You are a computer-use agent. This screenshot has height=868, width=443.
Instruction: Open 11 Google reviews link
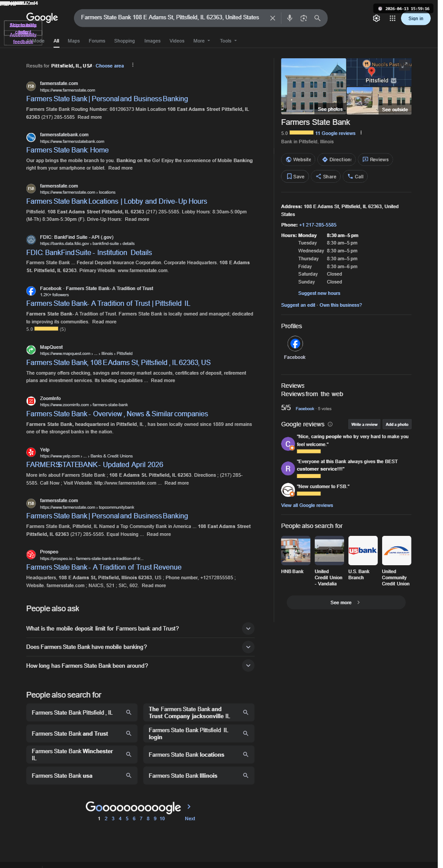[335, 133]
